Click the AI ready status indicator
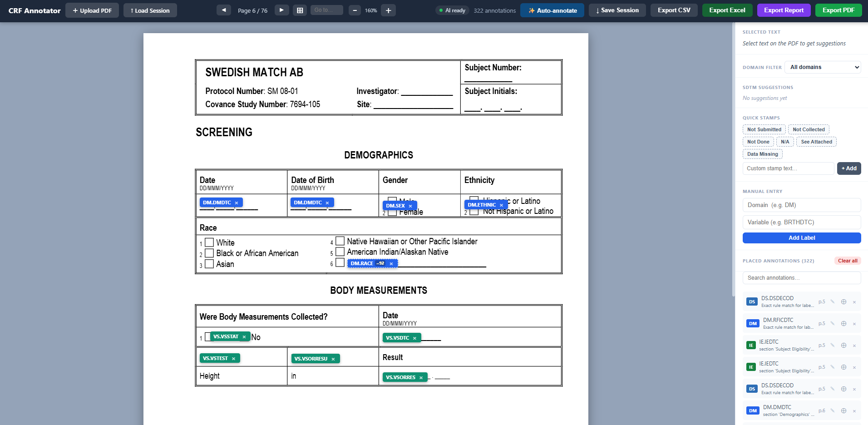868x425 pixels. point(452,10)
